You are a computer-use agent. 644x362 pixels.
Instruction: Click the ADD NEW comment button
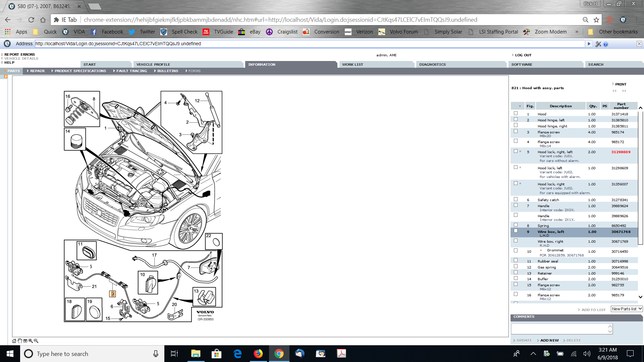tap(549, 340)
